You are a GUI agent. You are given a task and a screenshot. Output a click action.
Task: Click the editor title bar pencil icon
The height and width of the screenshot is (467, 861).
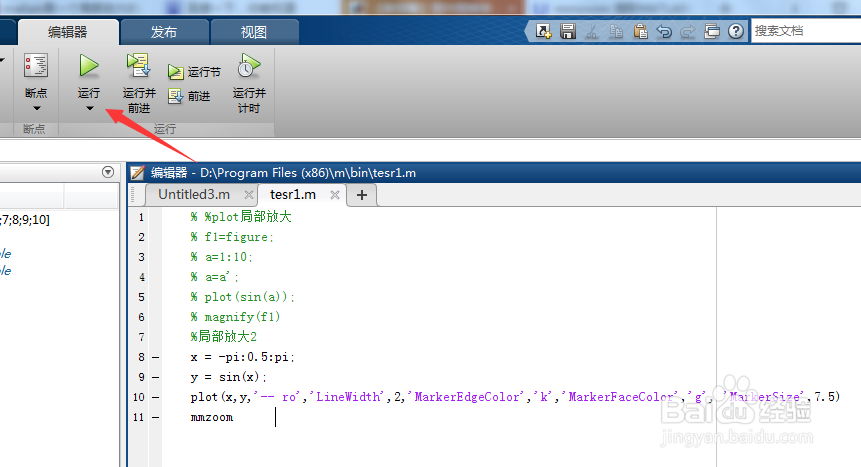[138, 173]
